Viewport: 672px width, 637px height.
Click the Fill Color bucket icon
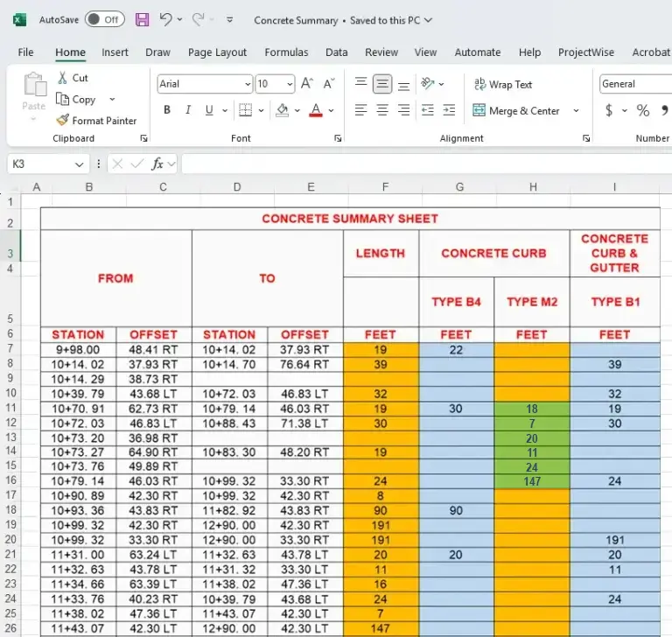click(x=282, y=110)
